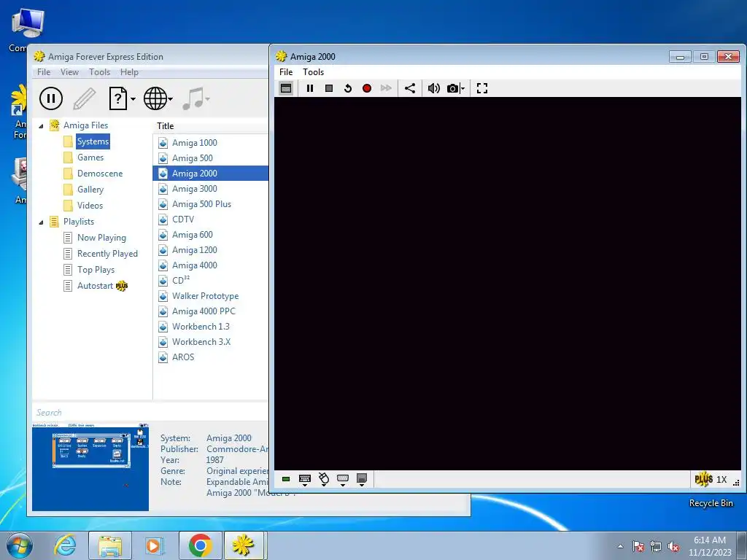Select the AROS entry

click(x=211, y=357)
